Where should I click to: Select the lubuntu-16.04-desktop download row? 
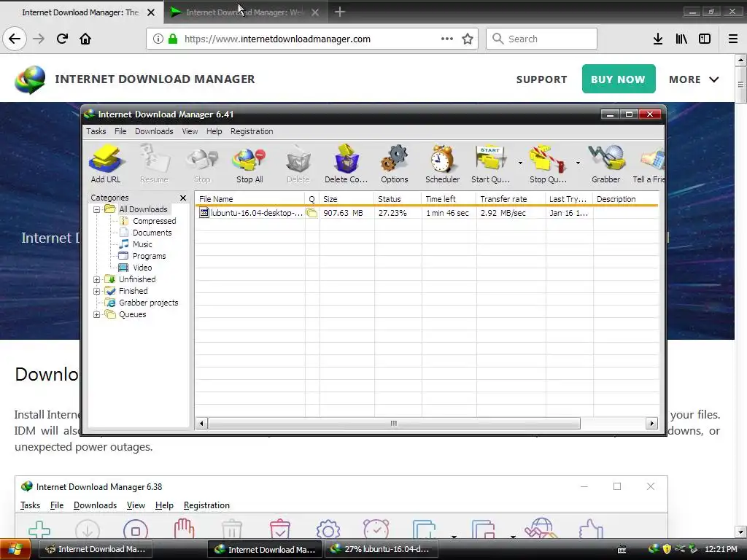pos(426,213)
